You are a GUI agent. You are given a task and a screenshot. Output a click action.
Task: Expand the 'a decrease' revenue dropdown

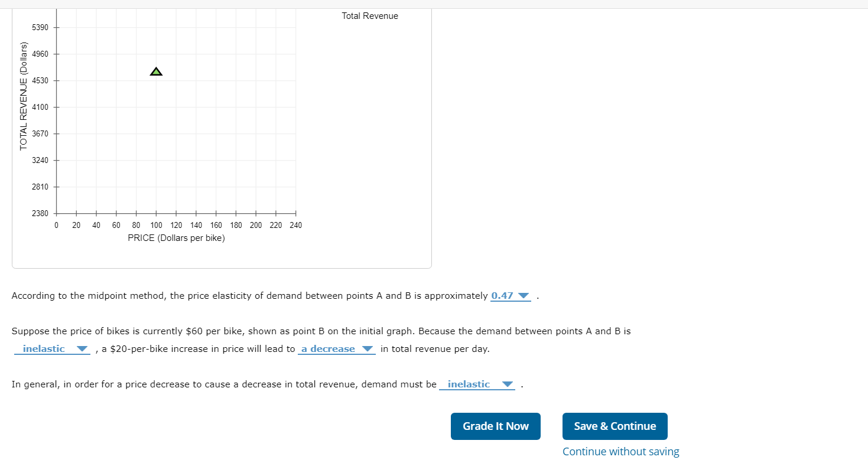335,348
